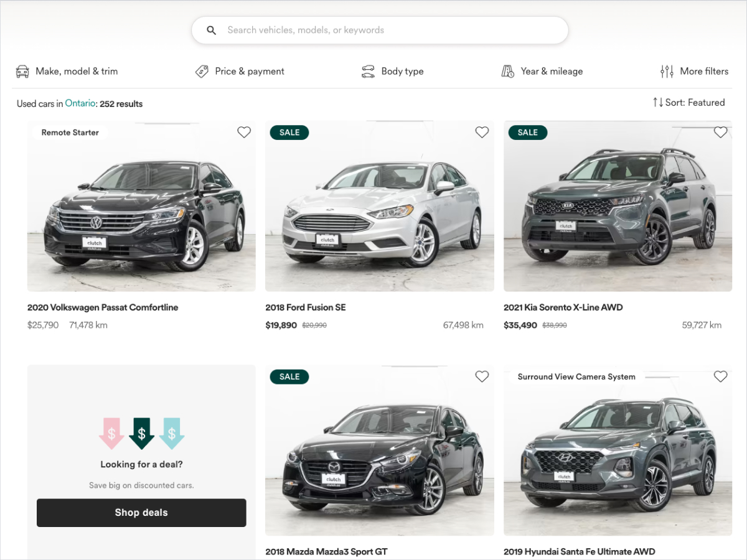Favorite the Volkswagen Passat with the heart
Viewport: 747px width, 560px height.
click(x=244, y=132)
